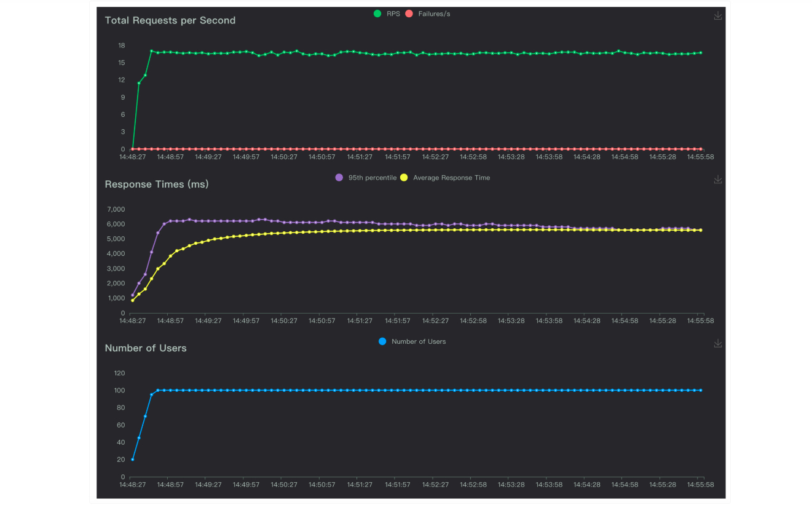Click the first Average Response Time point
This screenshot has height=505, width=812.
(133, 300)
